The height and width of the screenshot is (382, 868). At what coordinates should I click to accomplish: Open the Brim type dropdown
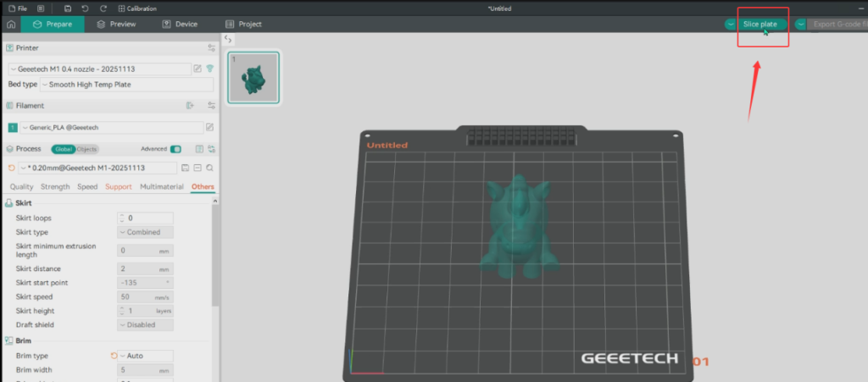(145, 356)
